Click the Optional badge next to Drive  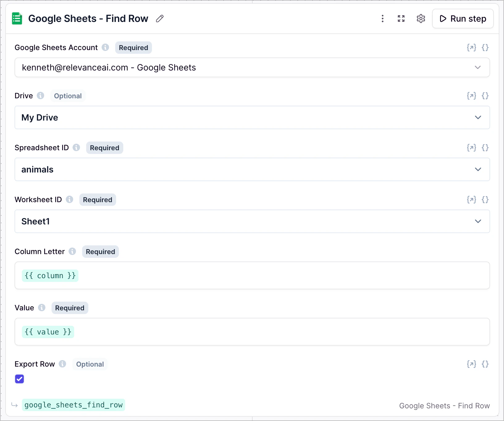(x=68, y=96)
